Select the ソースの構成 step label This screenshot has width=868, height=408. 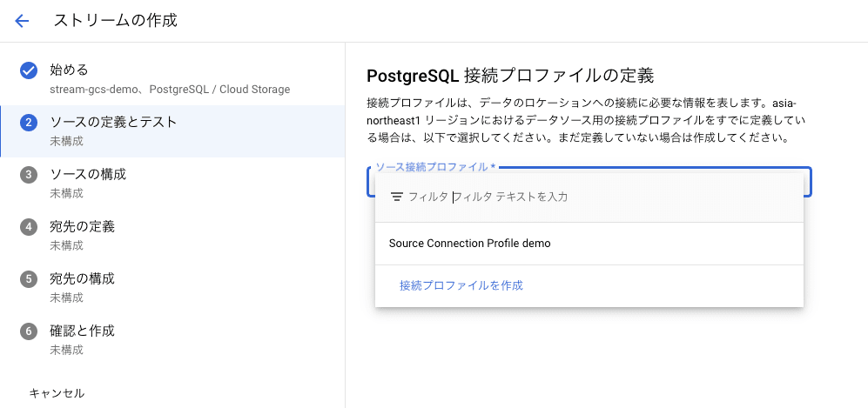pyautogui.click(x=88, y=174)
